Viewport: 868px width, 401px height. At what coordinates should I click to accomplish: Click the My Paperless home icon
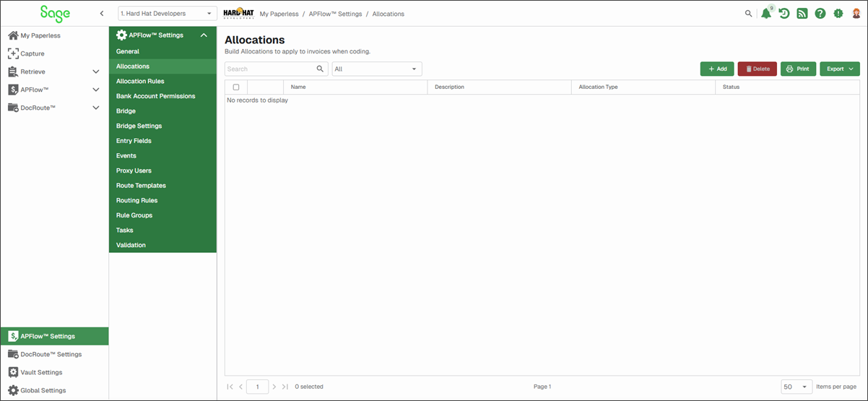[x=13, y=35]
